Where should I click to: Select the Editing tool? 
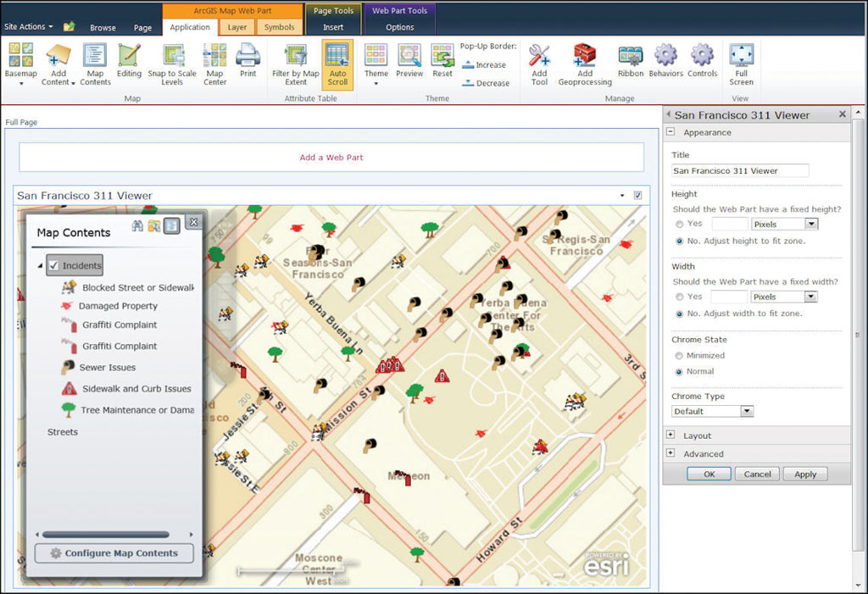tap(129, 60)
